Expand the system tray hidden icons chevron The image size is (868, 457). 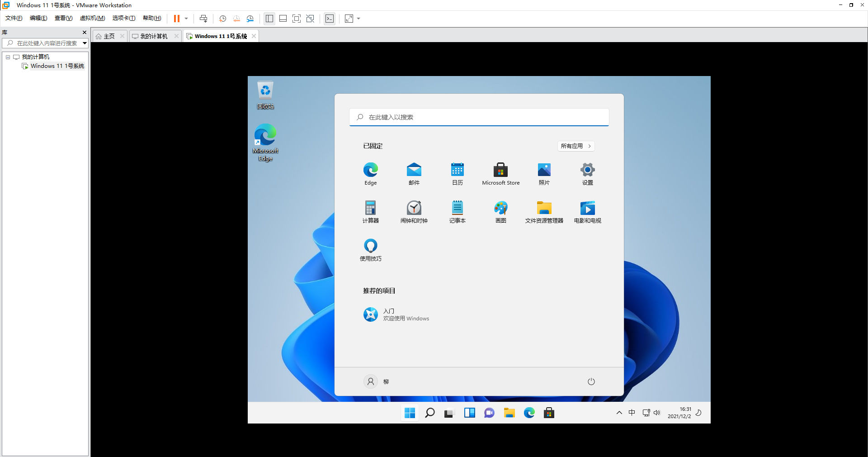[x=619, y=413]
